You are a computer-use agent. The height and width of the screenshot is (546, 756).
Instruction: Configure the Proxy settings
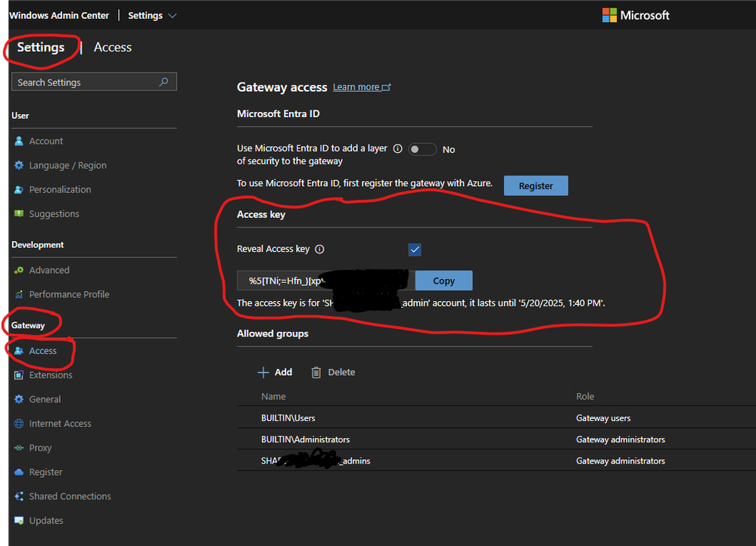click(x=40, y=447)
